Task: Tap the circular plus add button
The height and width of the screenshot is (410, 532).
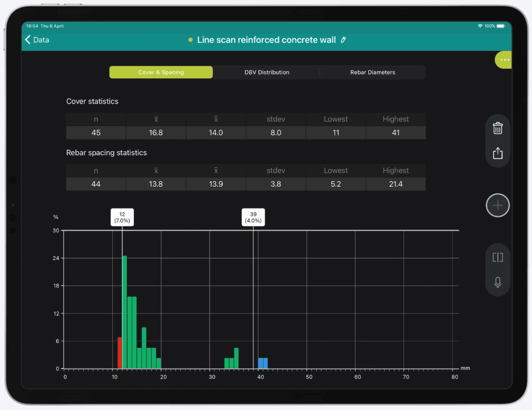Action: (x=497, y=205)
